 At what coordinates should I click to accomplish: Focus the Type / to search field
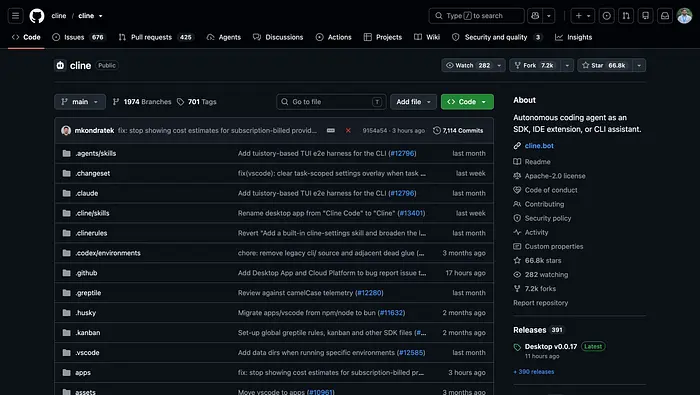pos(476,16)
